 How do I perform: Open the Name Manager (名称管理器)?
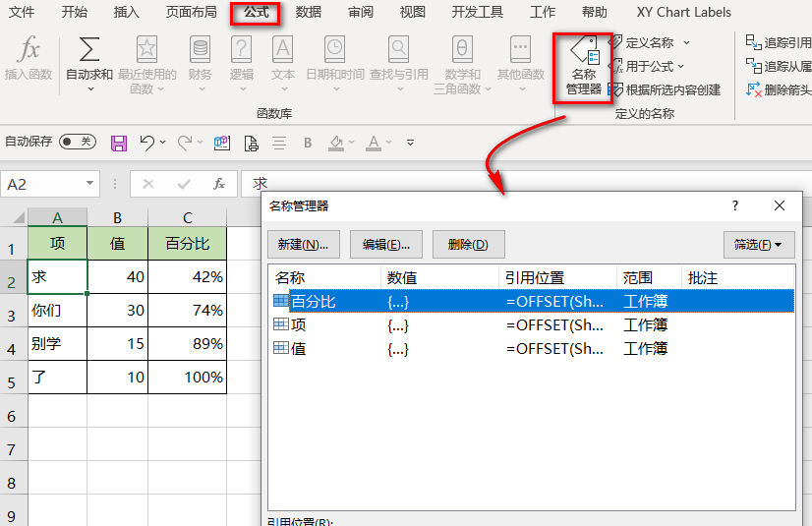point(584,67)
